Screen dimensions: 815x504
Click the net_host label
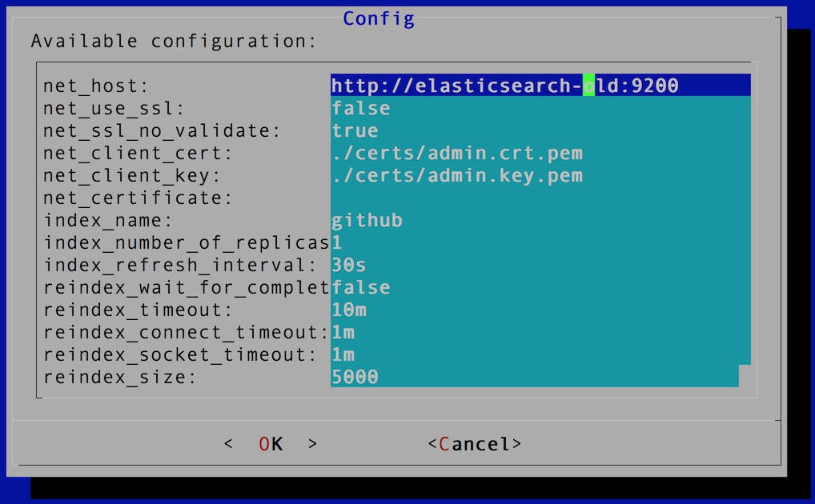[96, 86]
